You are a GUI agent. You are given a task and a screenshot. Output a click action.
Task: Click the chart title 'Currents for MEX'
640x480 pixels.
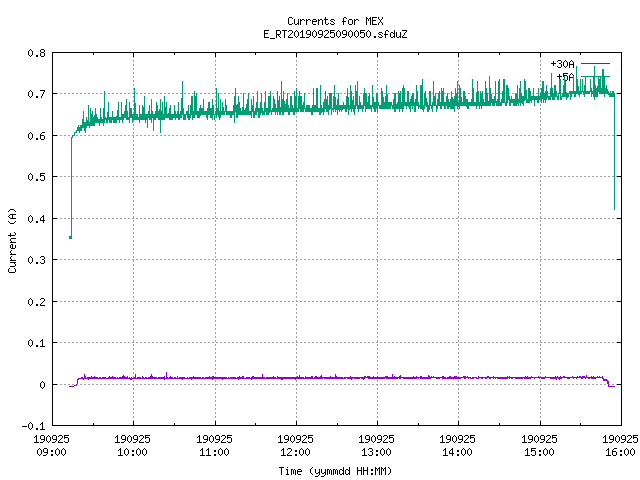pos(335,21)
